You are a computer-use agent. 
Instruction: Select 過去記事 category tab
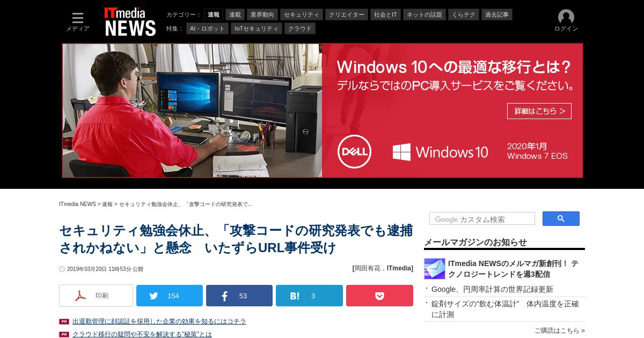pos(497,14)
